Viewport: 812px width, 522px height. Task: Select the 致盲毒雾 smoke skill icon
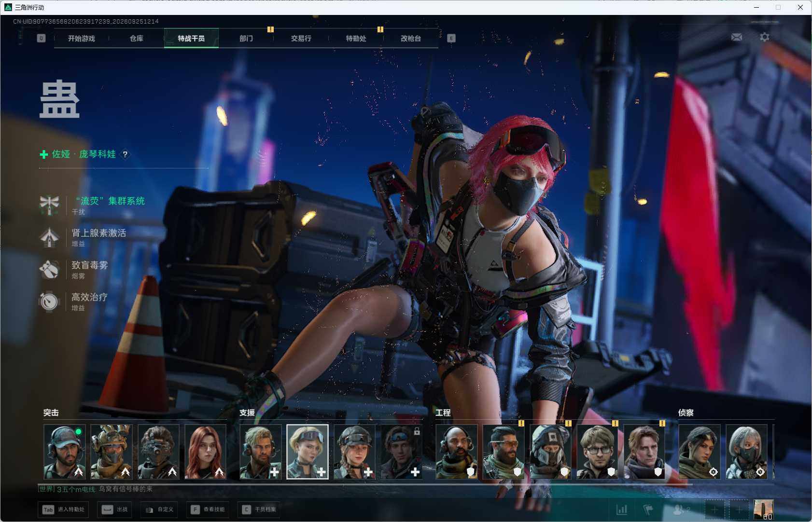[x=49, y=269]
